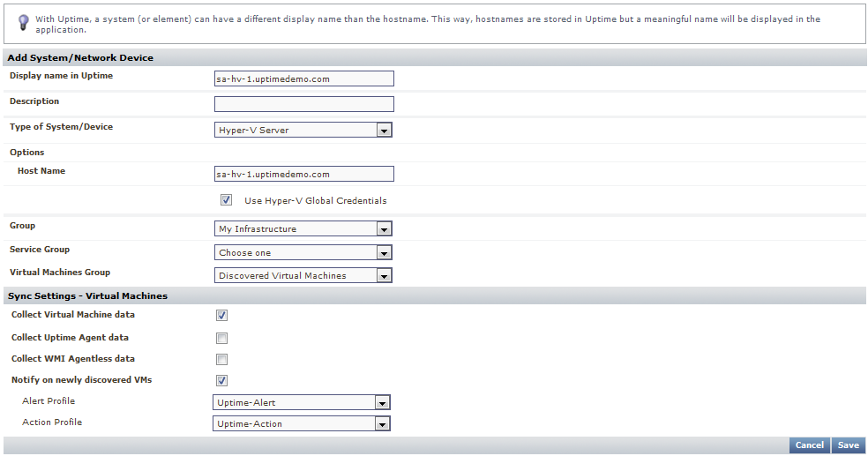This screenshot has width=868, height=456.
Task: Click the Options section label
Action: (27, 152)
